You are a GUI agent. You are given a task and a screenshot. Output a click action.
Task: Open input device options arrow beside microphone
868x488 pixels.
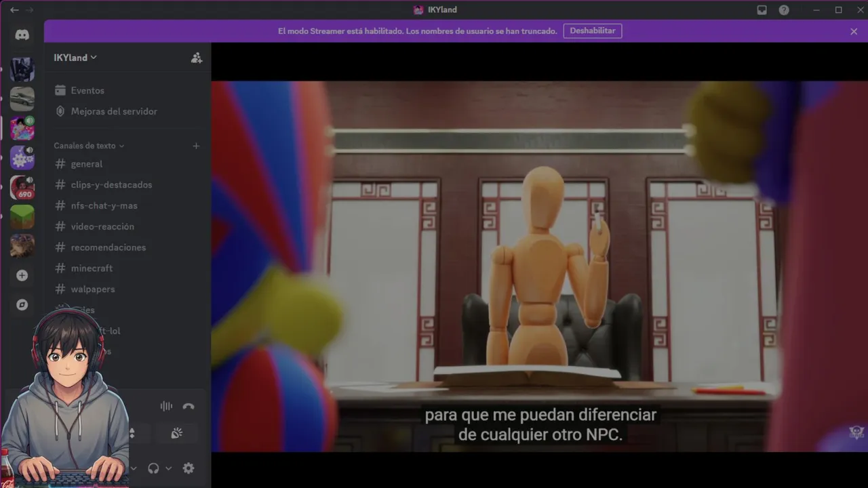click(134, 468)
